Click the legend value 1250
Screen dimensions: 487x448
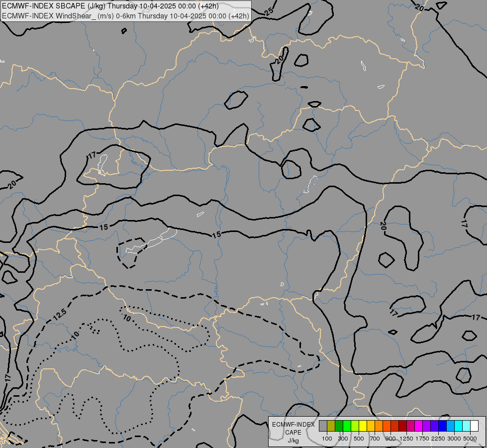(x=406, y=439)
